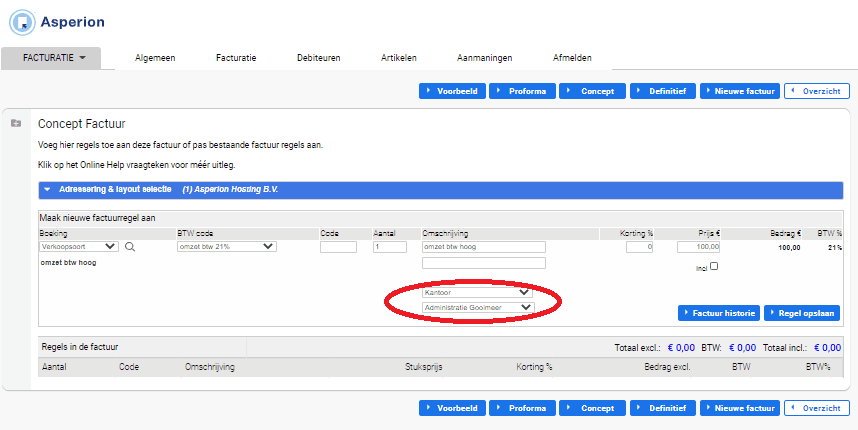Open the Verkoopsoort booking dropdown
This screenshot has height=430, width=858.
(x=79, y=247)
